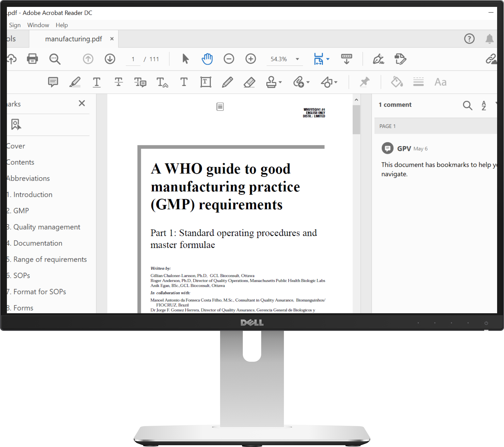Click the find current bookmark icon
The image size is (504, 447).
[16, 124]
